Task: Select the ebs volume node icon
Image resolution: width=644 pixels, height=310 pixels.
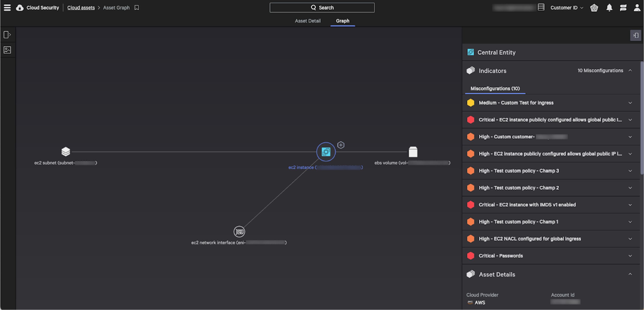Action: point(413,152)
